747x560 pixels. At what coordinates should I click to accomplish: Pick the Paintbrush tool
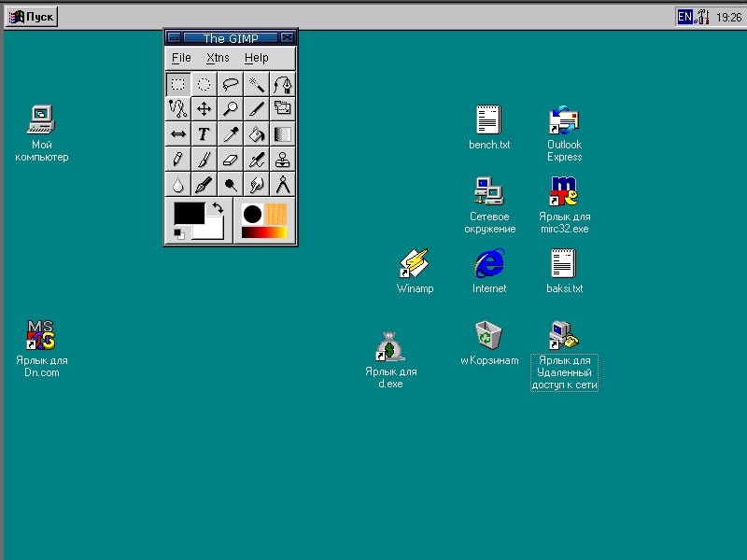pos(204,160)
